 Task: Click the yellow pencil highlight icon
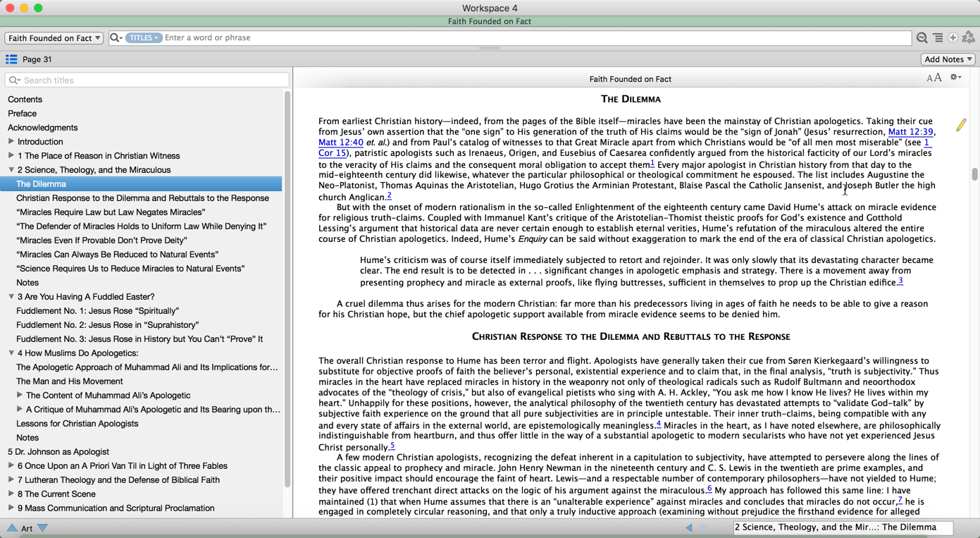[961, 125]
